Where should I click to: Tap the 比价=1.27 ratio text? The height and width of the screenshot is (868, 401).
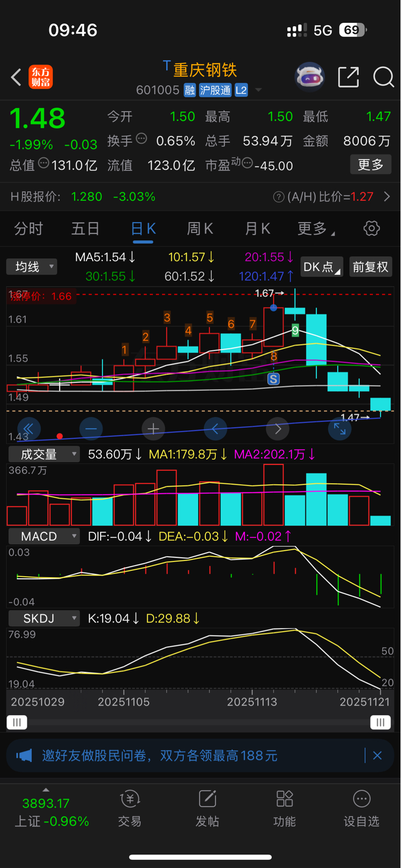pyautogui.click(x=346, y=197)
